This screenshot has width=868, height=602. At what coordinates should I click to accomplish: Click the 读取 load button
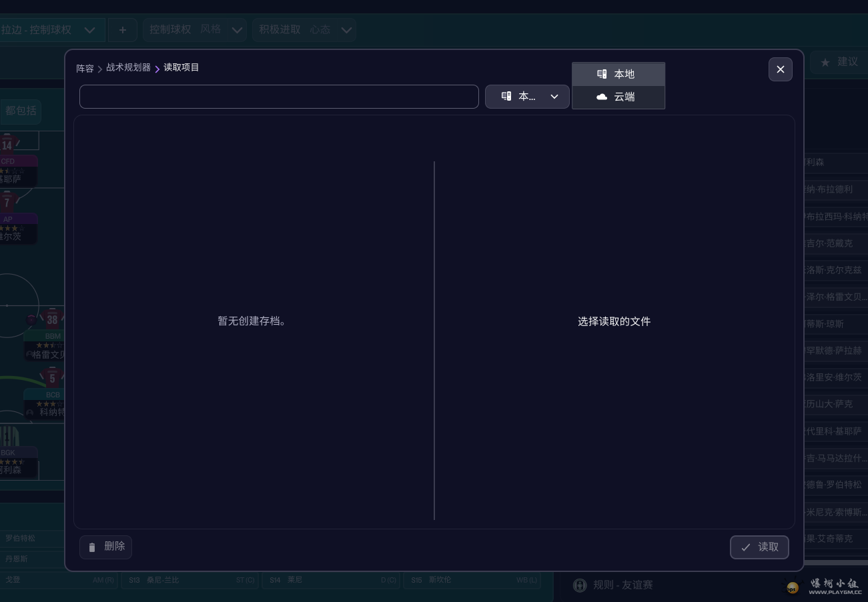[x=759, y=547]
